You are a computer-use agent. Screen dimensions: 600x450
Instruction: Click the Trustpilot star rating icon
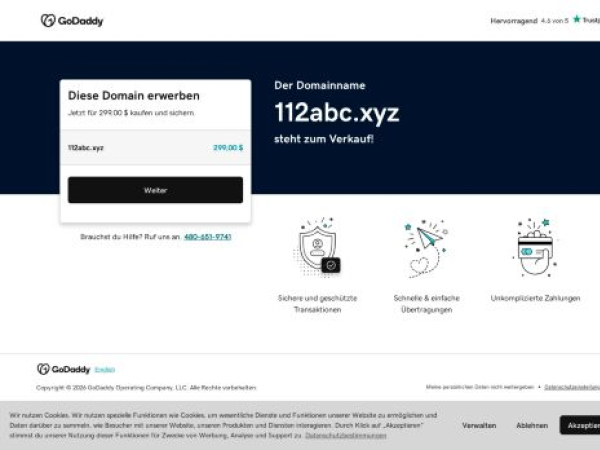(x=577, y=19)
